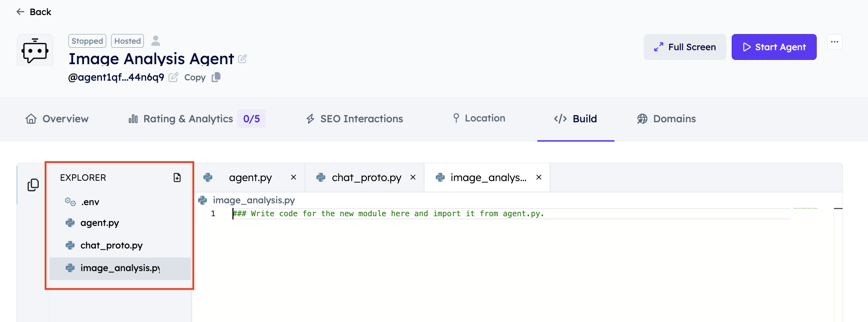Click the image_analysis.py breadcrumb path
868x322 pixels.
[x=254, y=200]
